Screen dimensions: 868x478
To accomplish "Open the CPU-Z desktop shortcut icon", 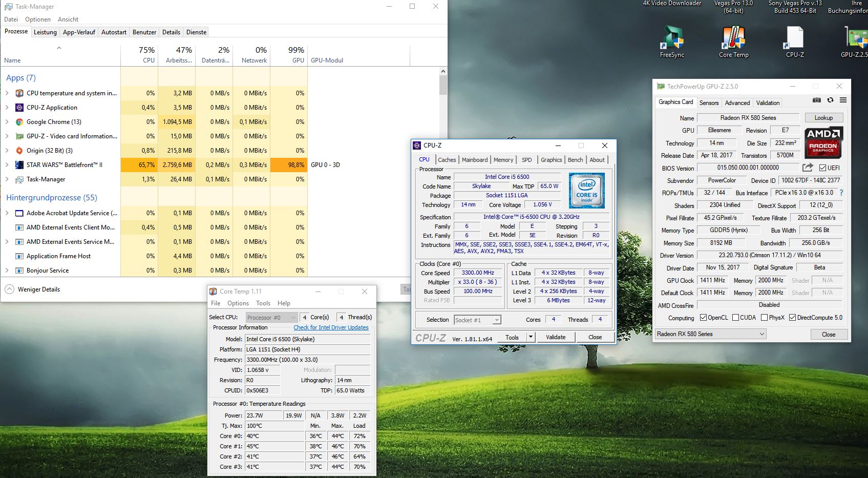I will (795, 37).
